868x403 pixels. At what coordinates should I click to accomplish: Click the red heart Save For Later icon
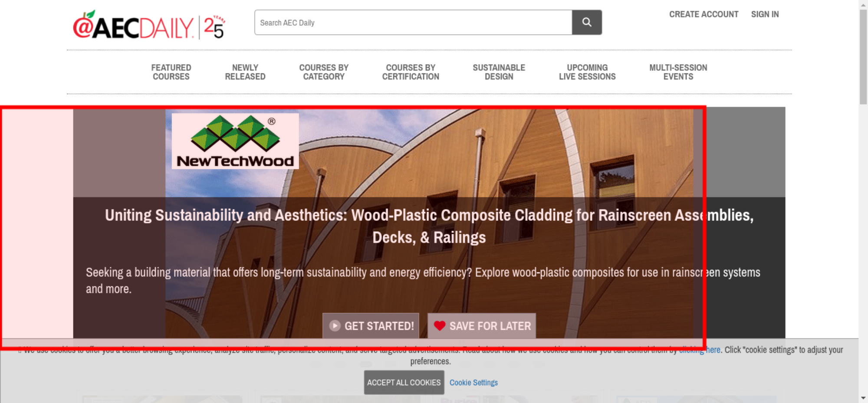[x=439, y=326]
